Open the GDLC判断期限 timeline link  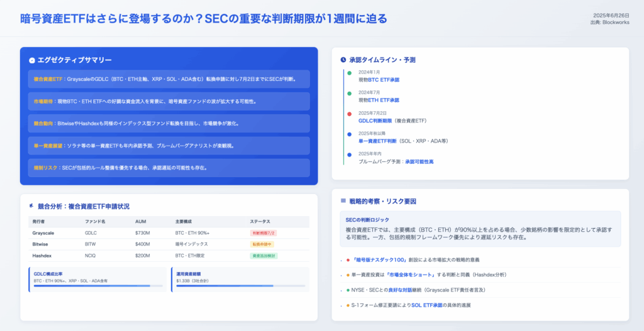tap(375, 121)
